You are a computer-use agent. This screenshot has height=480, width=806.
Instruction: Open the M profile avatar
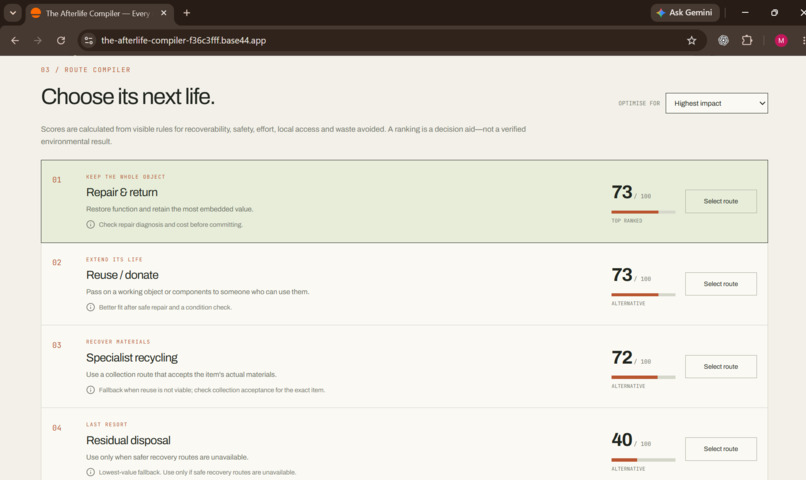781,40
